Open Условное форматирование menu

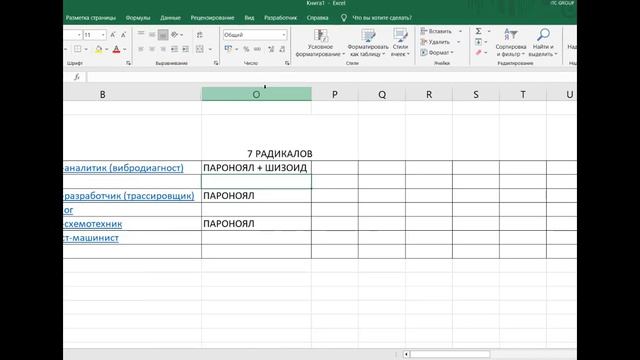point(320,43)
